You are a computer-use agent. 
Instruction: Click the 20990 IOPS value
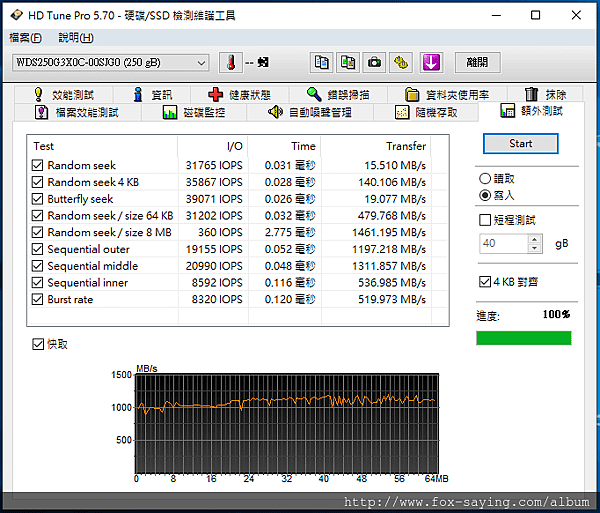(214, 266)
